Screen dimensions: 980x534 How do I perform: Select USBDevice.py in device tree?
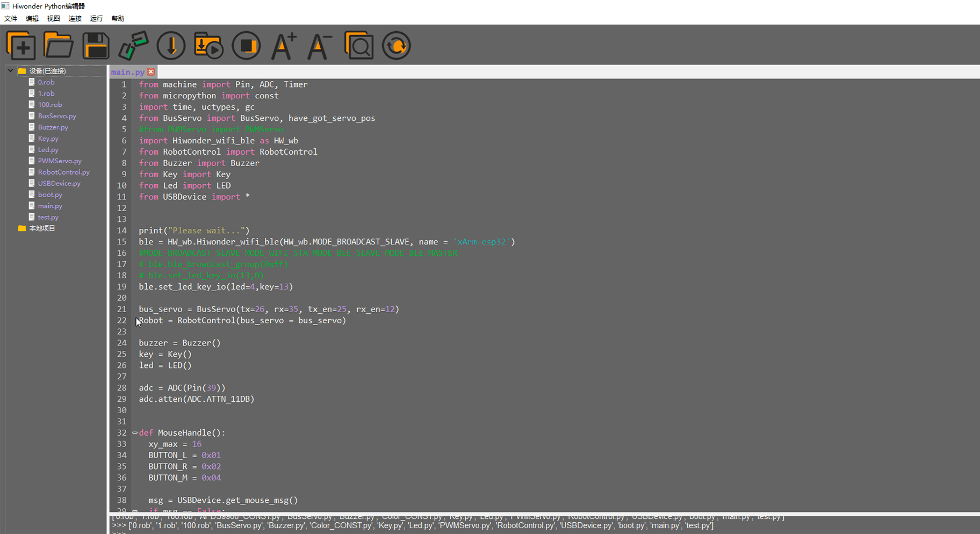pyautogui.click(x=59, y=184)
